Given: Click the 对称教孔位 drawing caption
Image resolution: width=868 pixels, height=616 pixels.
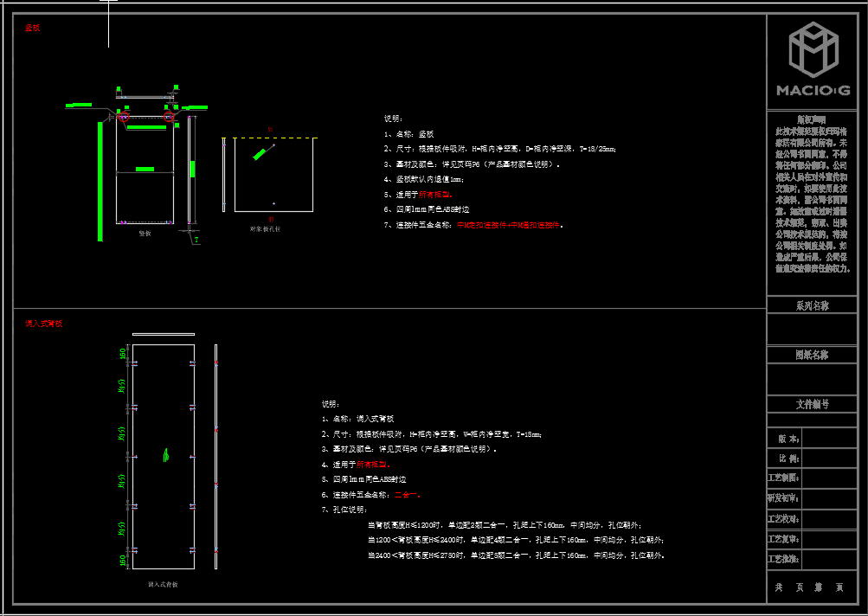Looking at the screenshot, I should [x=265, y=229].
